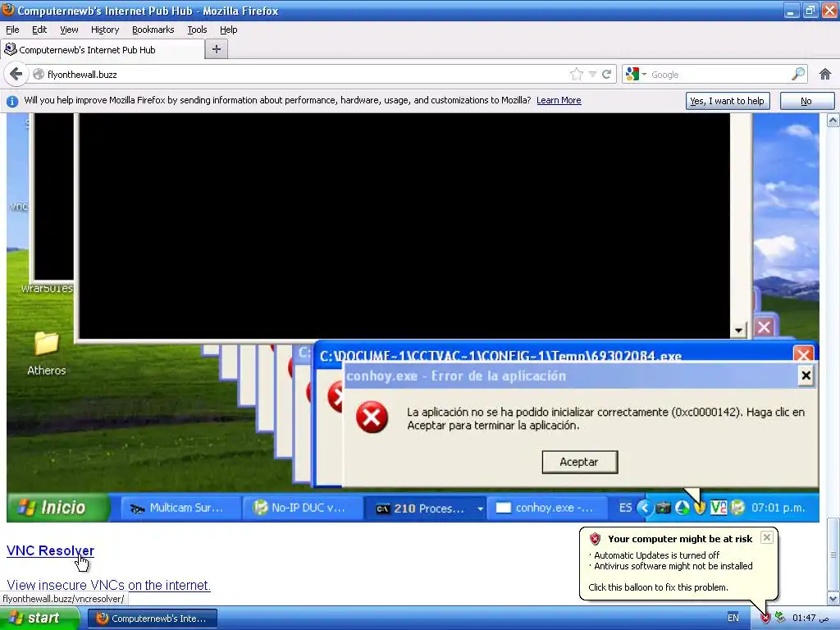
Task: Click the local Windows start button
Action: [39, 619]
